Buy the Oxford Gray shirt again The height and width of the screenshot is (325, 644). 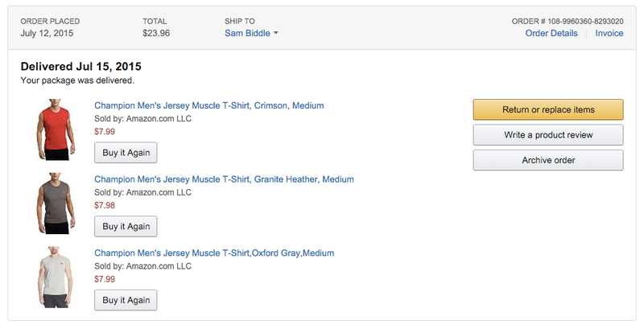(x=126, y=300)
